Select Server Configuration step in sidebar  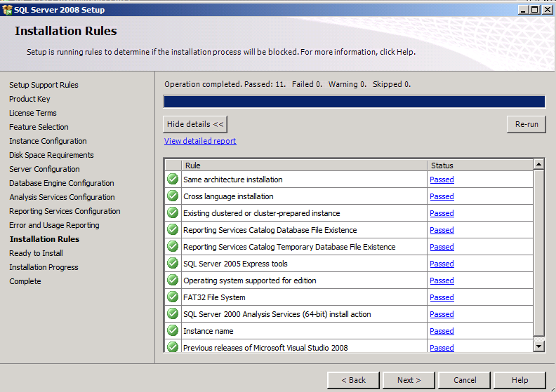click(x=44, y=169)
